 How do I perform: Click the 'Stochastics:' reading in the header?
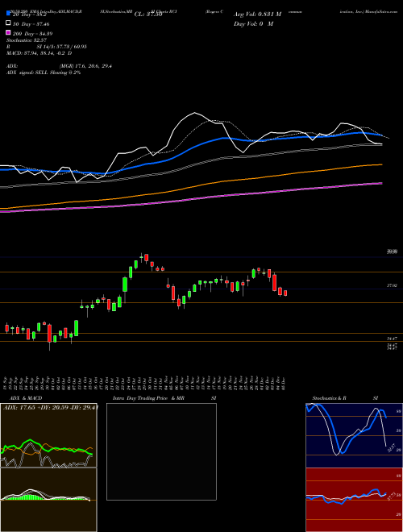coord(27,40)
